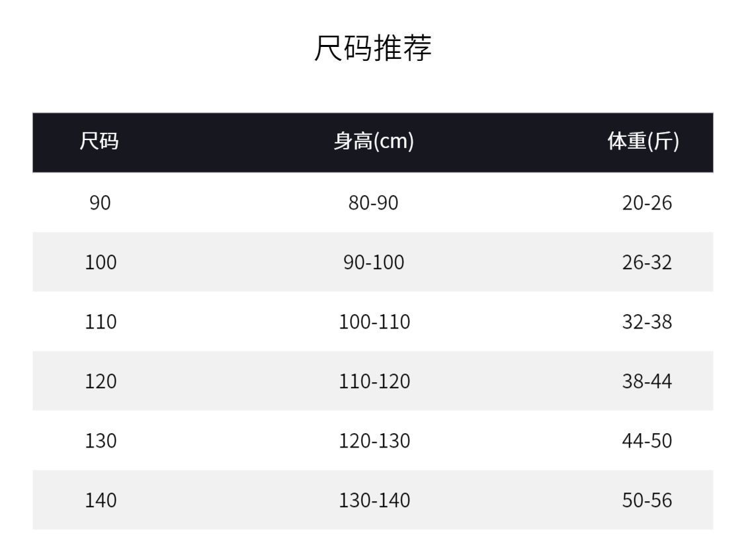
Task: Select the 体重(斤) column header
Action: point(643,141)
